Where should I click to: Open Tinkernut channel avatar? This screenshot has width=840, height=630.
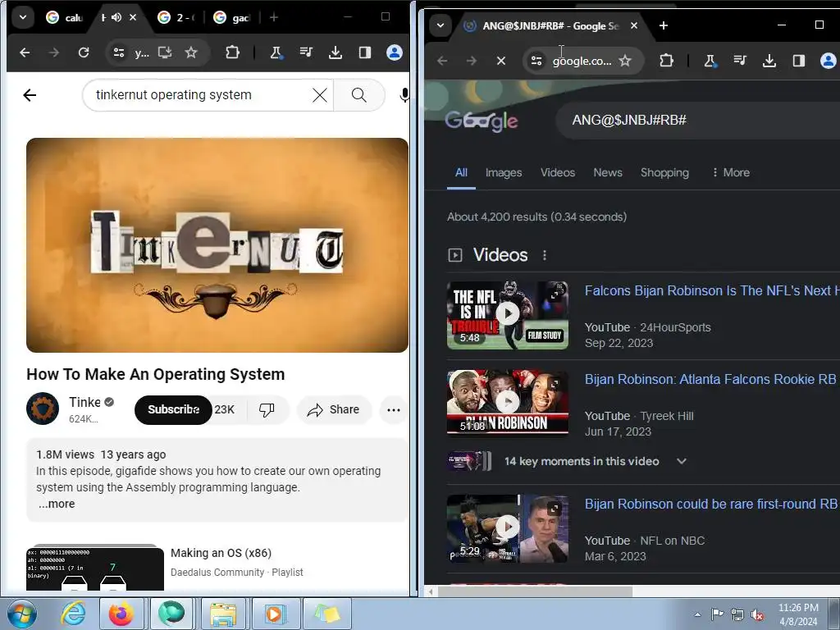click(x=43, y=409)
